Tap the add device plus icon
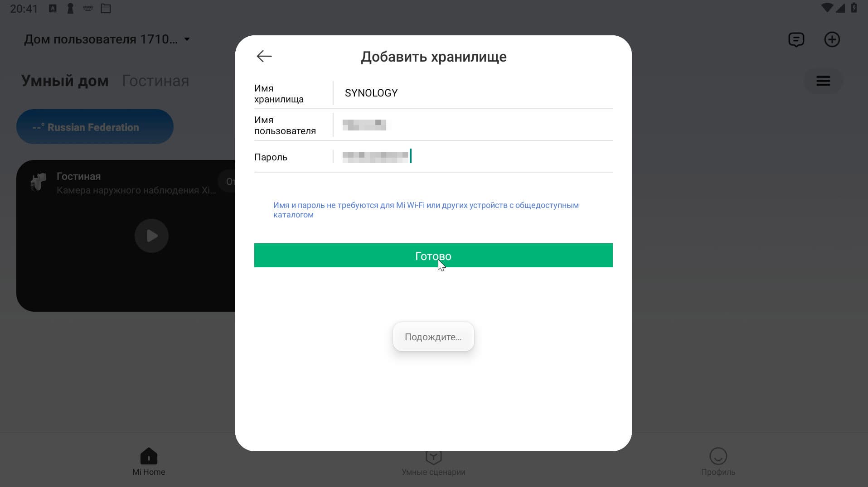The height and width of the screenshot is (487, 868). coord(832,40)
